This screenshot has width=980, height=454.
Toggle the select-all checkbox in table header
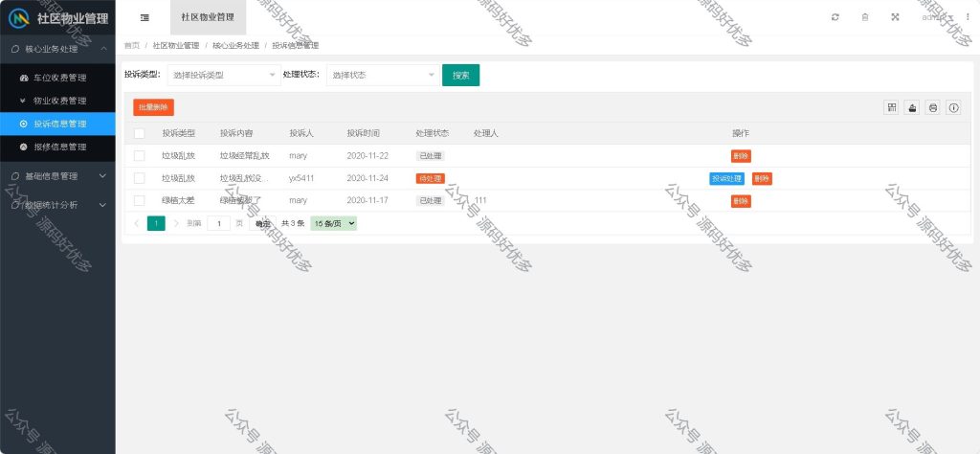[x=140, y=133]
